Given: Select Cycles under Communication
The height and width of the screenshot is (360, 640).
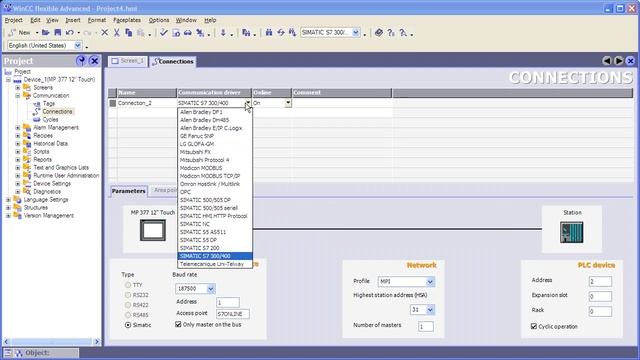Looking at the screenshot, I should click(x=50, y=120).
